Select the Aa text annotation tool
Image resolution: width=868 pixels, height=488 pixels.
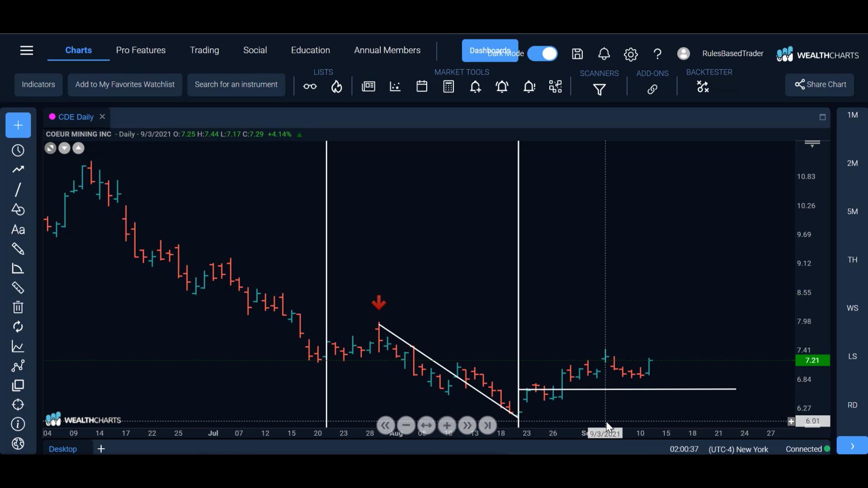[18, 230]
